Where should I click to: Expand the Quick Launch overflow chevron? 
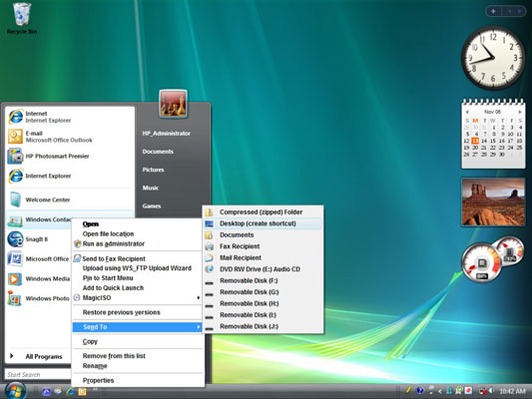coord(96,389)
